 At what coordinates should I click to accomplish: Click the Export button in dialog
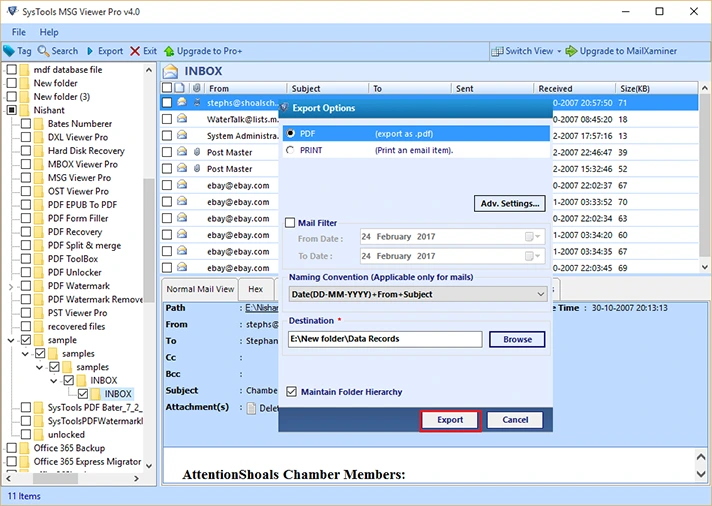450,420
